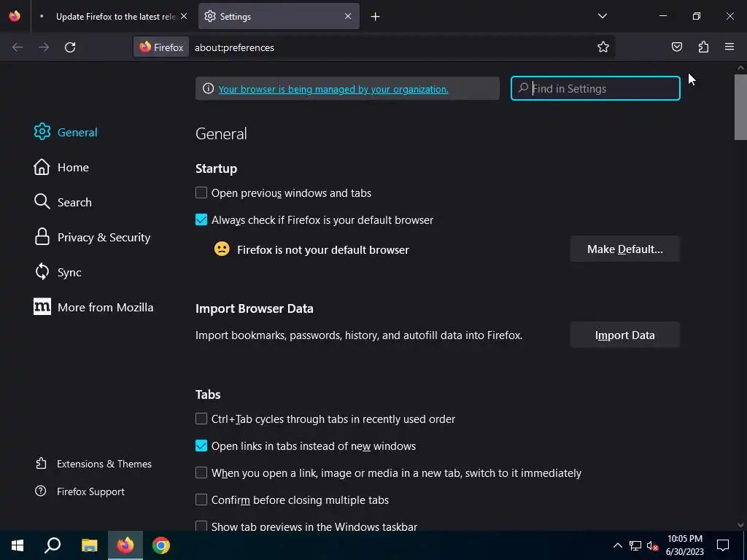Open the Home settings category
This screenshot has height=560, width=747.
pos(61,167)
